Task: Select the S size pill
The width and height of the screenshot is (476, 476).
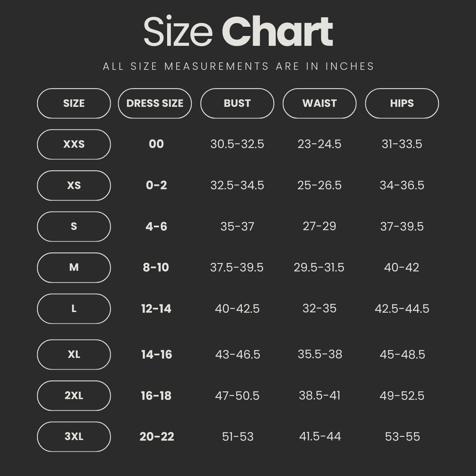Action: 74,226
